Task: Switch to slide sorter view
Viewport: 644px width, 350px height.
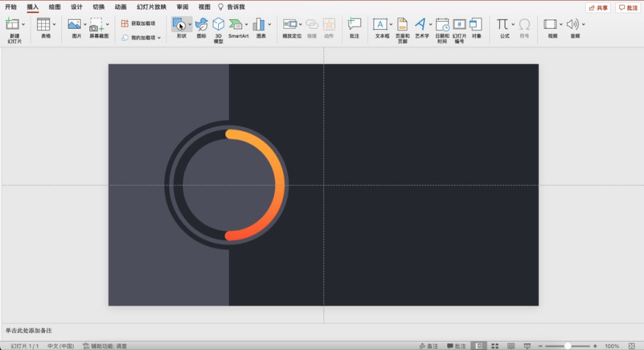Action: point(495,346)
